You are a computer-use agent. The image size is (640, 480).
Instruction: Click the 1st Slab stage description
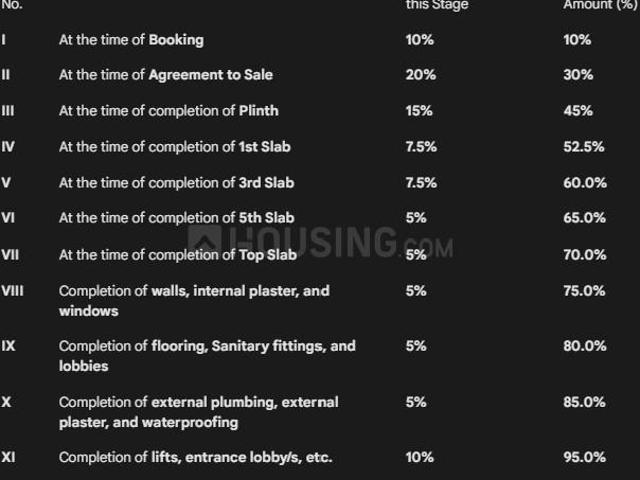pyautogui.click(x=175, y=147)
